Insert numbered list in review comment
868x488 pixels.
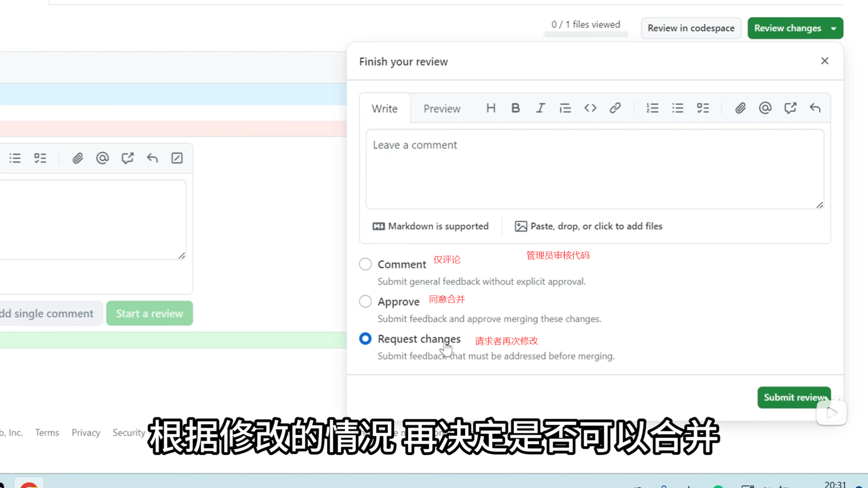(x=652, y=108)
